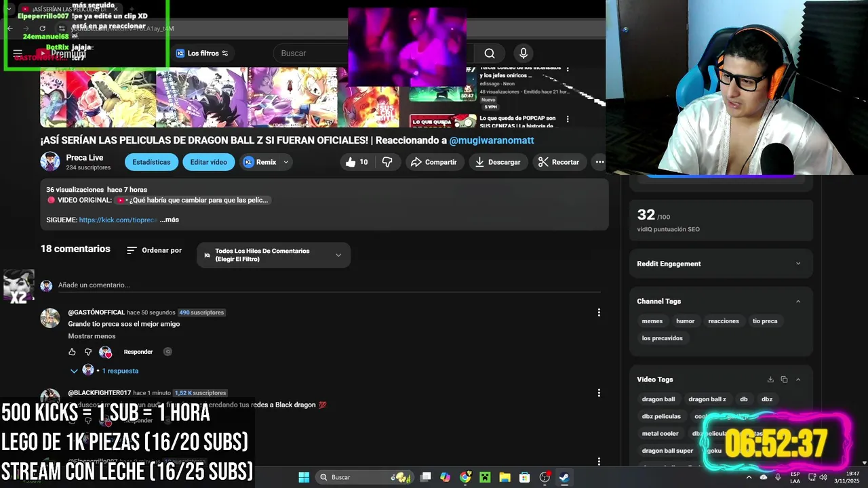Click the reacciones channel tag
This screenshot has height=488, width=868.
coord(724,321)
